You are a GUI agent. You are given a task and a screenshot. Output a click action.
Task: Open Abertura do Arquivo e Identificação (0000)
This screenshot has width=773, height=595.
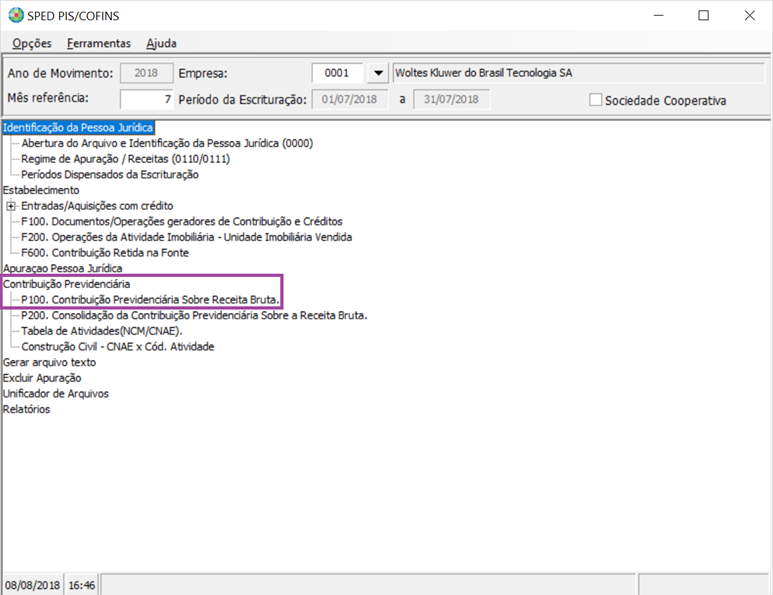(167, 143)
